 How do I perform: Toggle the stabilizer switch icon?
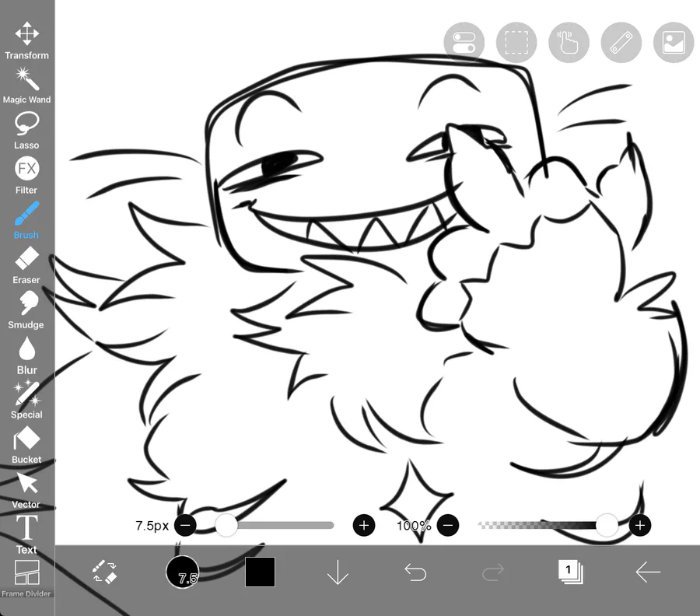point(464,43)
